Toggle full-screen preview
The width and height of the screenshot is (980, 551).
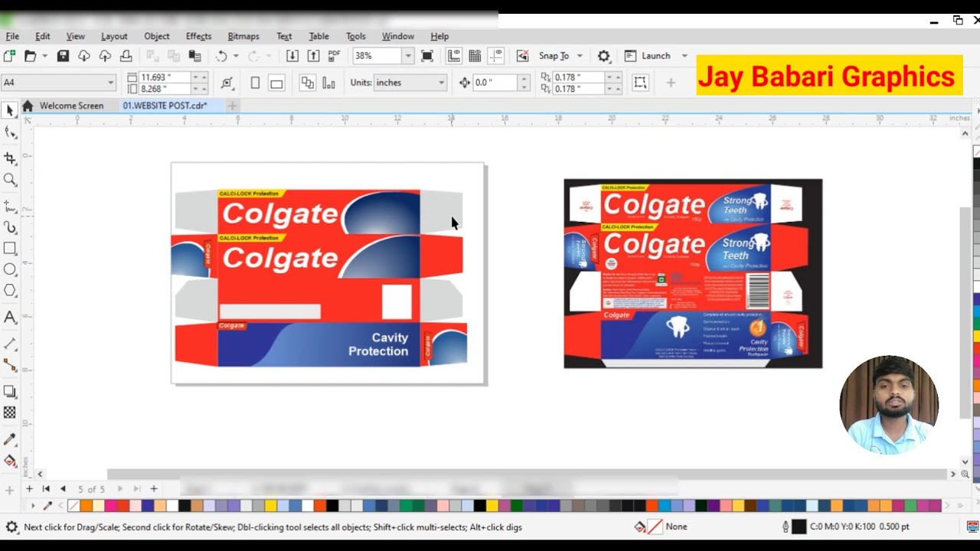(427, 56)
